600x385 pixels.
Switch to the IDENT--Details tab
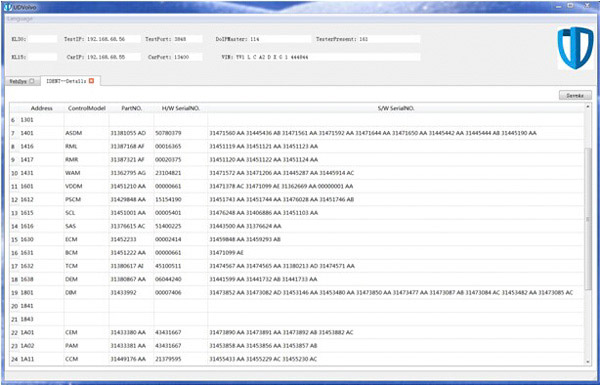66,81
